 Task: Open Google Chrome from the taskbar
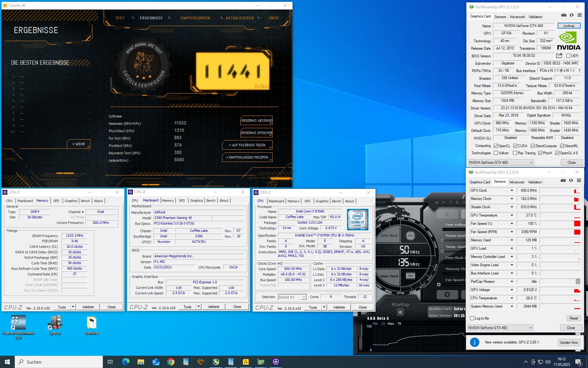pyautogui.click(x=171, y=362)
